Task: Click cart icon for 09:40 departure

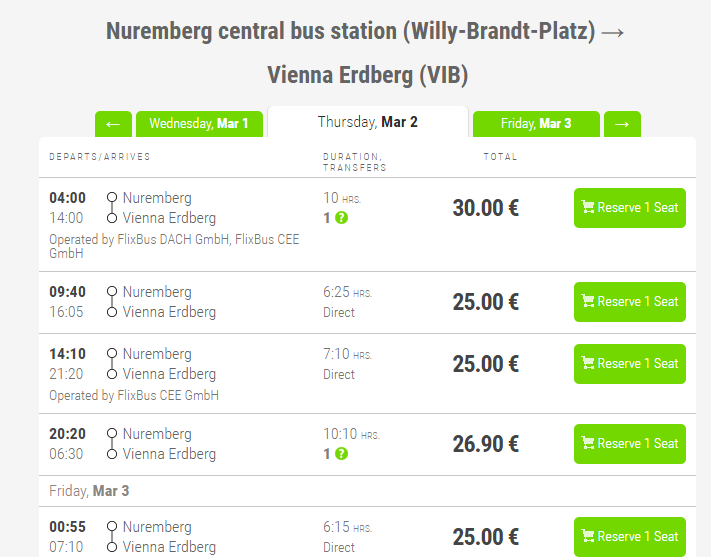Action: [588, 302]
